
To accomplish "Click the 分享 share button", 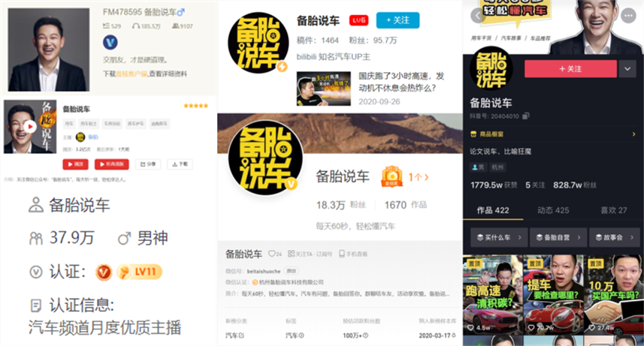I will coord(148,164).
